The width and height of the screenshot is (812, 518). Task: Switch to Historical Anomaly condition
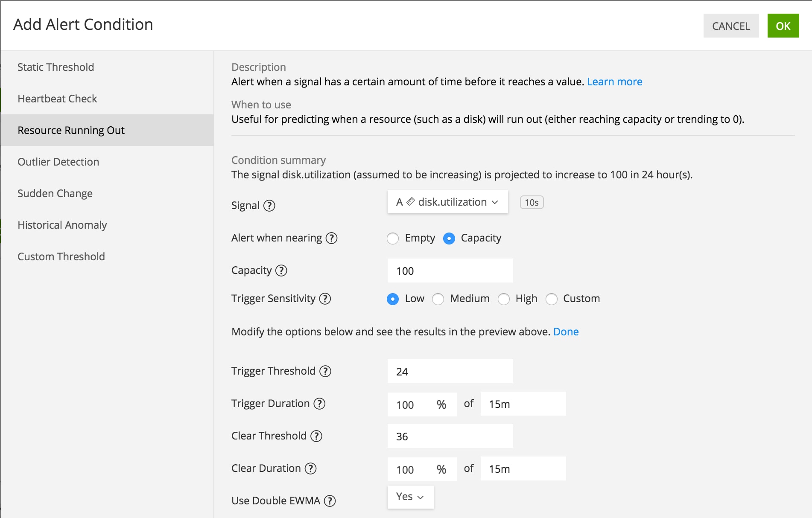click(x=107, y=225)
